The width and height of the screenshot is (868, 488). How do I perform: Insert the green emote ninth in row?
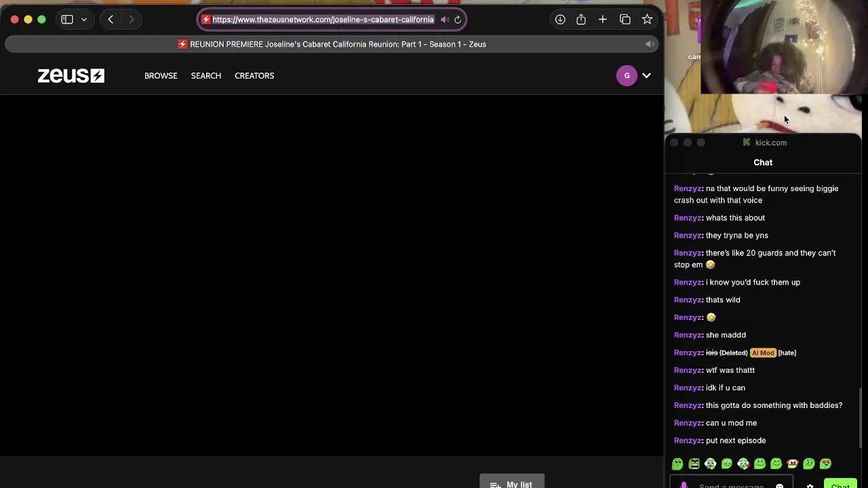click(809, 464)
